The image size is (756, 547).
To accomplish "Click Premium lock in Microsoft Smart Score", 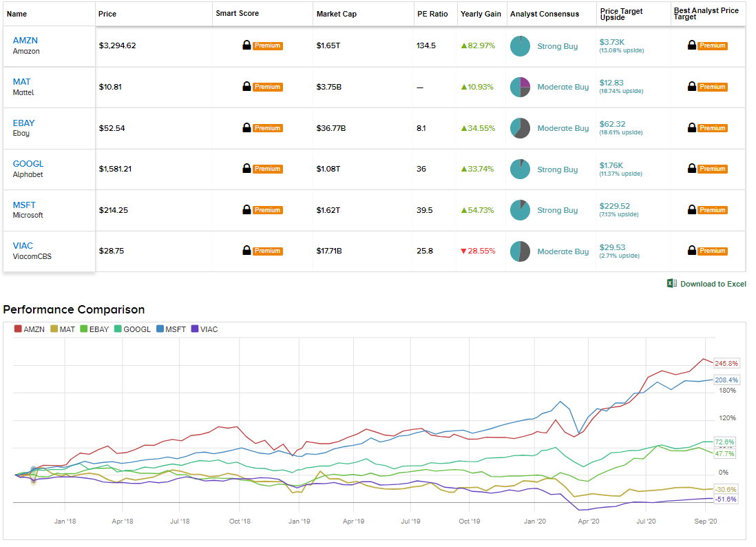I will [x=262, y=210].
